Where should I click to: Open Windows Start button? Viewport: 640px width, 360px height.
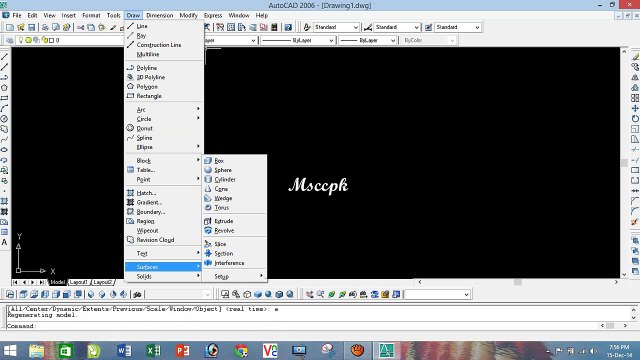pos(10,351)
